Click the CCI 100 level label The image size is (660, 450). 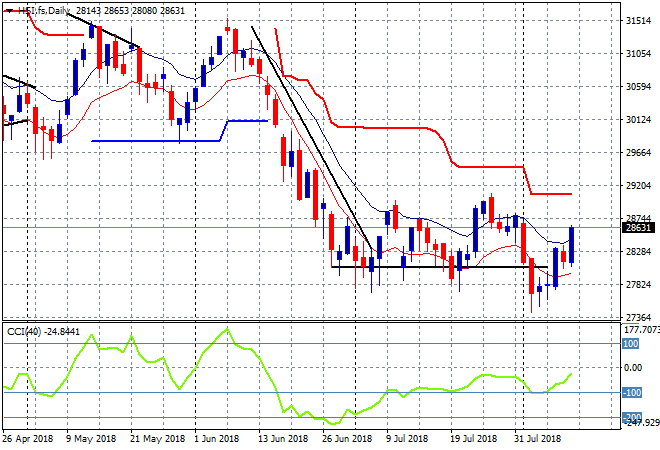tap(631, 344)
